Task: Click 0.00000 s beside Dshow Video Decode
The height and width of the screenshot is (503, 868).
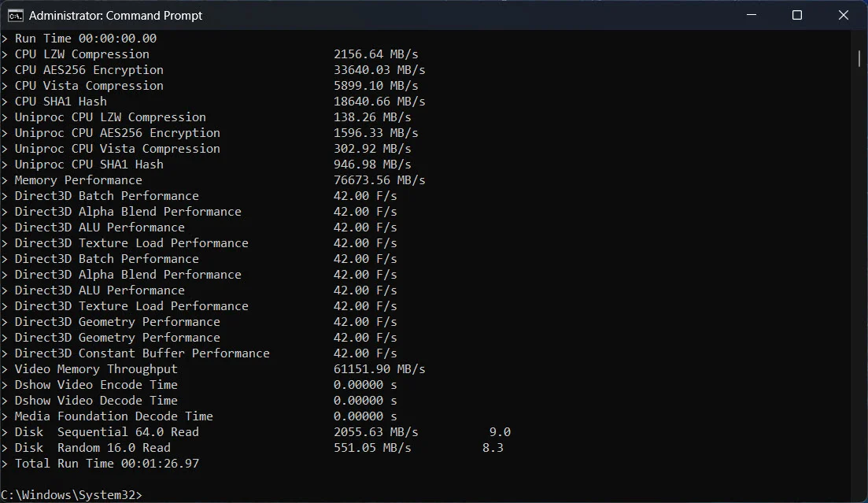Action: [365, 401]
